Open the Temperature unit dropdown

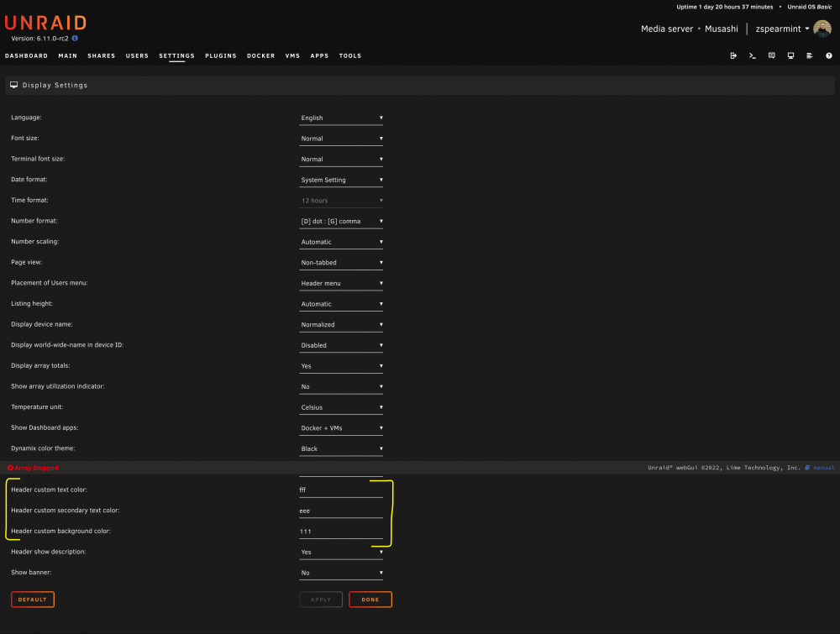[x=341, y=407]
